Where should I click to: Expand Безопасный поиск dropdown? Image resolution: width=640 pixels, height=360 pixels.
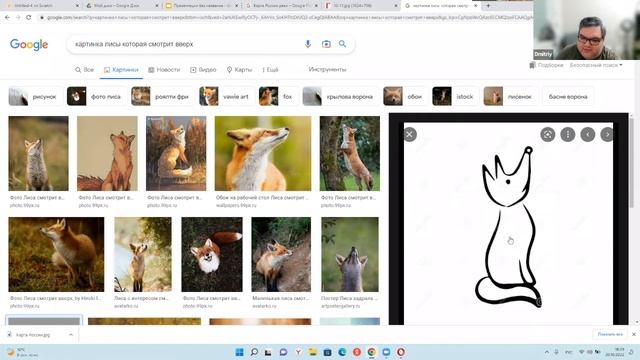click(x=596, y=65)
